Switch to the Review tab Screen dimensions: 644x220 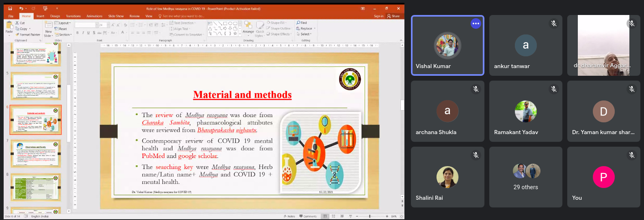134,16
